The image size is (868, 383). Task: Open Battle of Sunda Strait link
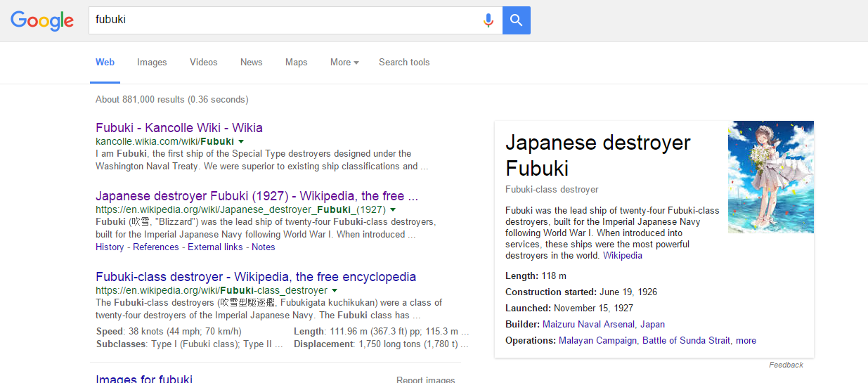click(x=686, y=341)
